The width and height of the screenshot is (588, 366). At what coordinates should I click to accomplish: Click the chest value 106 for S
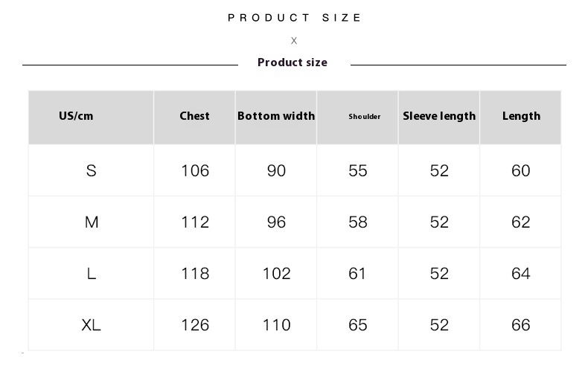coord(195,171)
